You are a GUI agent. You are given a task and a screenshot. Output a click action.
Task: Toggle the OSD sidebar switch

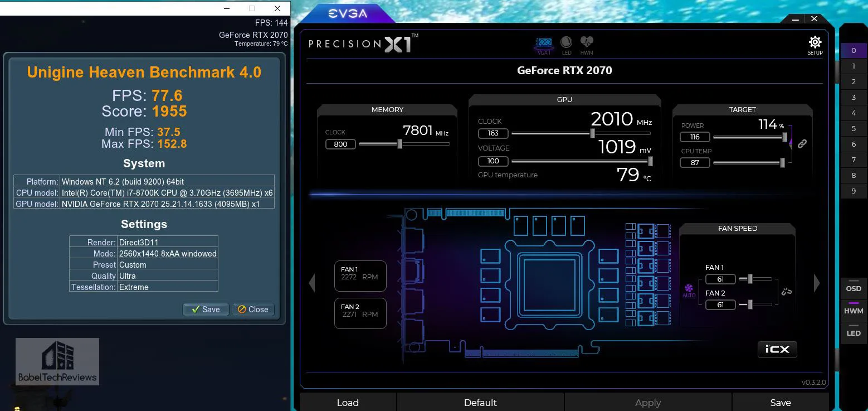point(854,288)
